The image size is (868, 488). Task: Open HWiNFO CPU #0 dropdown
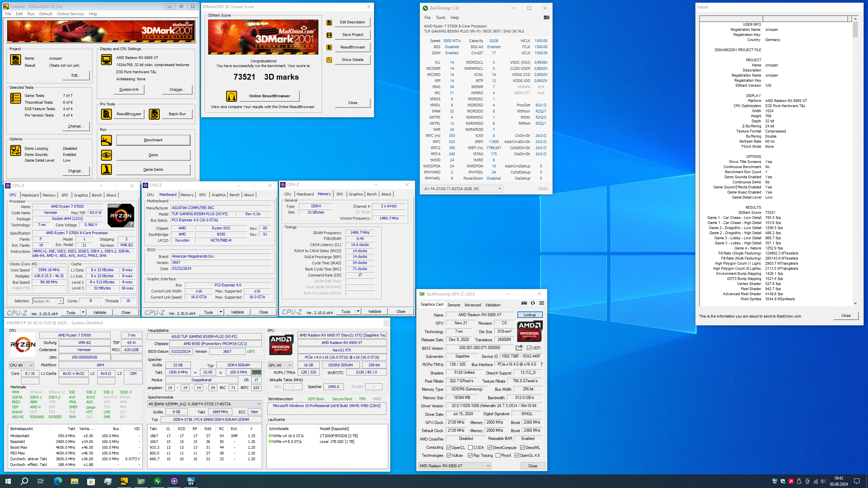click(21, 365)
